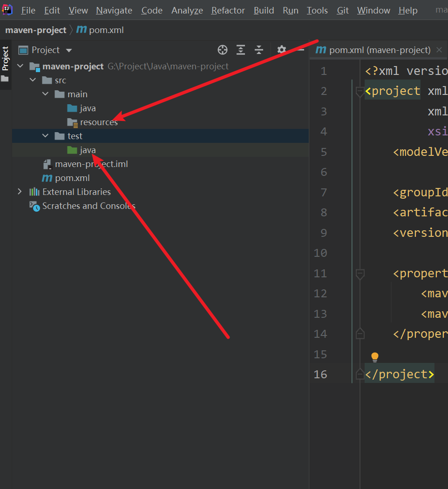
Task: Select the green java test folder
Action: coord(88,150)
